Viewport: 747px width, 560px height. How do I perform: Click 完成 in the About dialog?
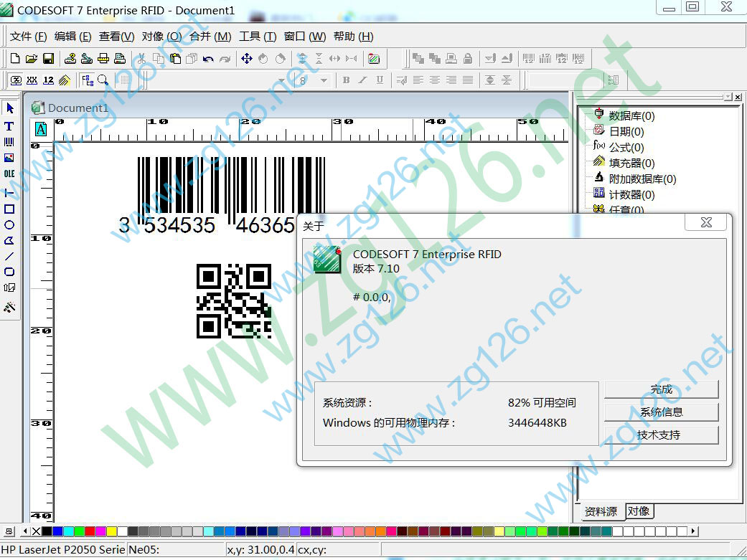coord(661,389)
